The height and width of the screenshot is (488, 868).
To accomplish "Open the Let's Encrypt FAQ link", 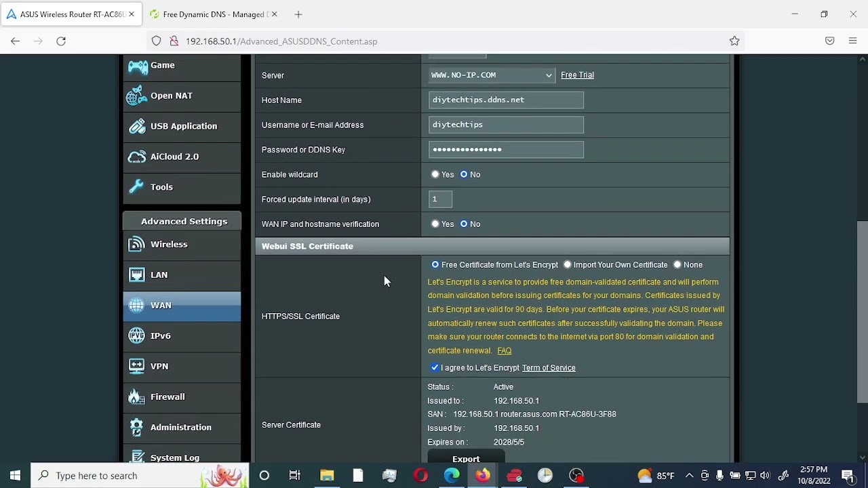I will pos(504,350).
